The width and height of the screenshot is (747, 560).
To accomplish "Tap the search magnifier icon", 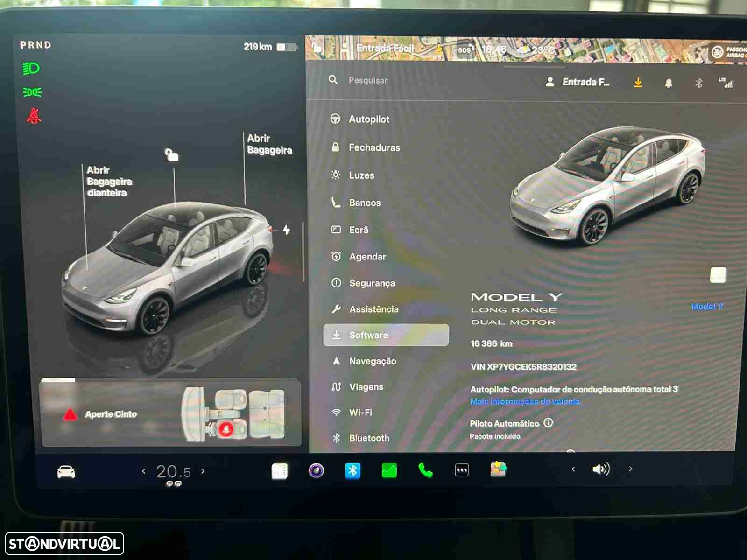I will (333, 80).
